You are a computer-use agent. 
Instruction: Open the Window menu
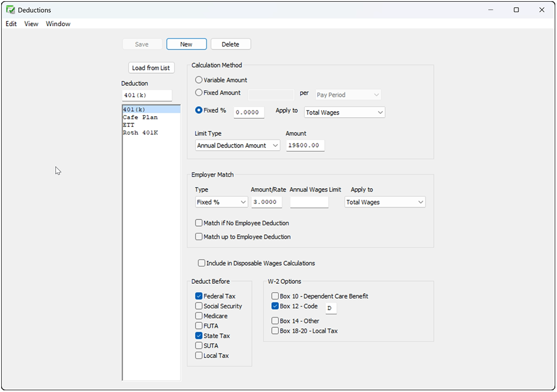point(58,24)
